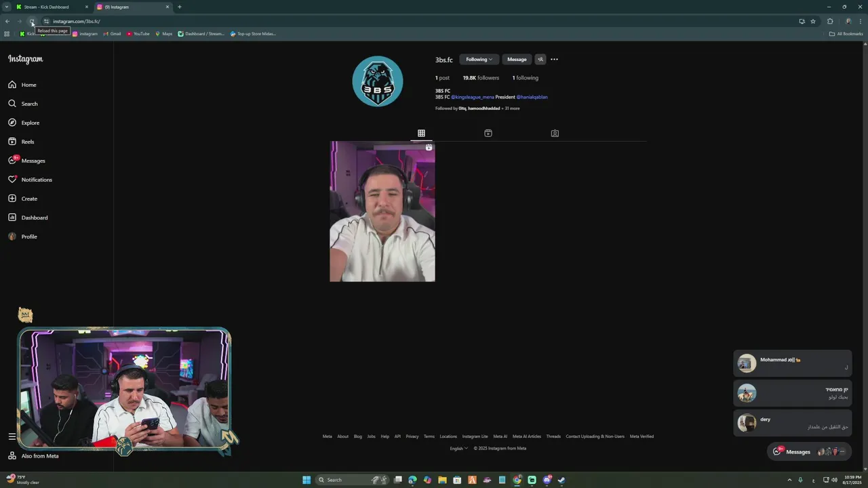Click Create in Instagram sidebar

tap(22, 199)
